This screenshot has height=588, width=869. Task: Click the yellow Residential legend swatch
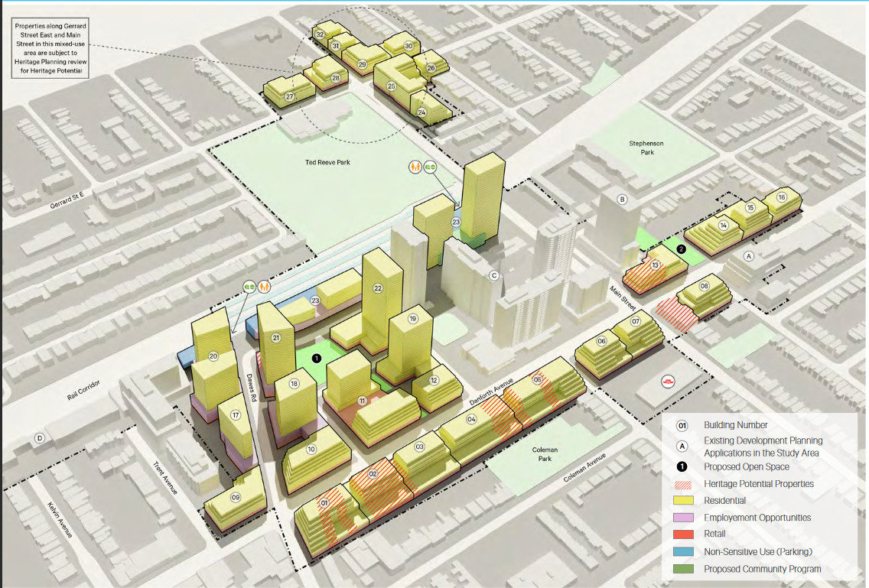(x=682, y=501)
